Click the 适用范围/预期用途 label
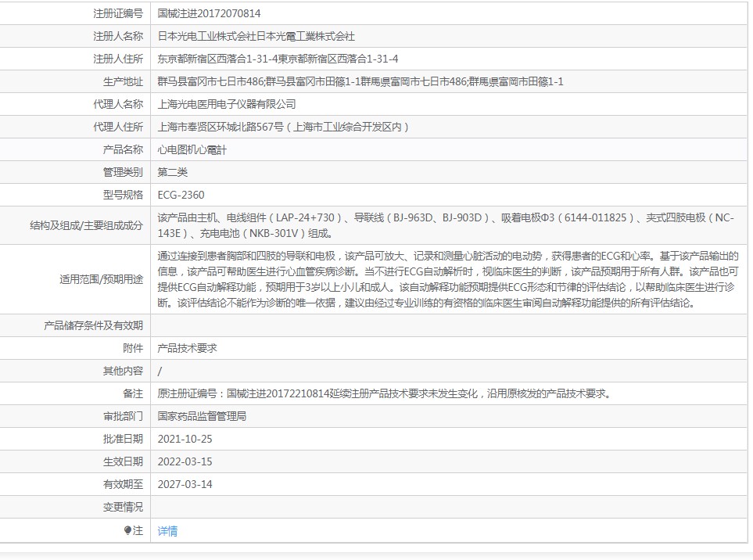 tap(102, 279)
